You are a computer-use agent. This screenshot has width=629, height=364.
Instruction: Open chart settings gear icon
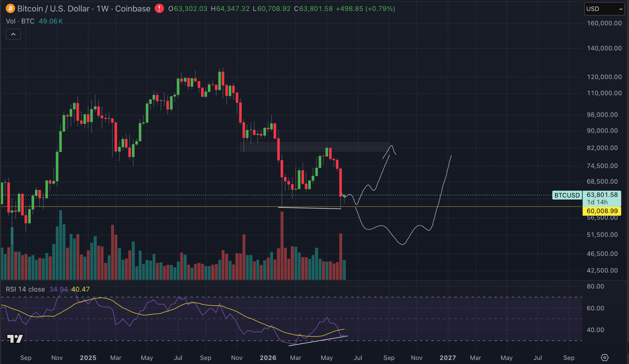(604, 358)
